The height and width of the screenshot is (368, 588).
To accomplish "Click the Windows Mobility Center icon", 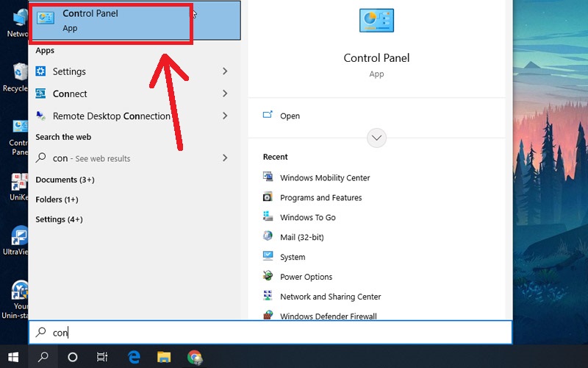I will coord(268,177).
